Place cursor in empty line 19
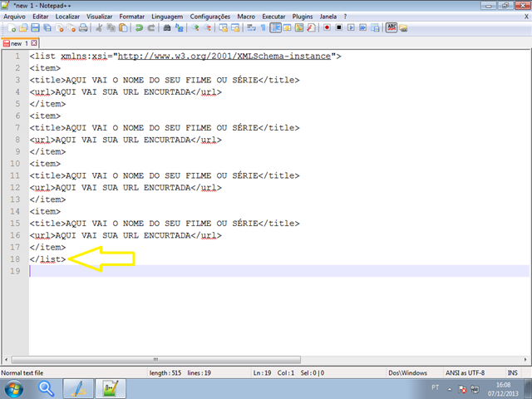This screenshot has height=399, width=532. coord(279,271)
